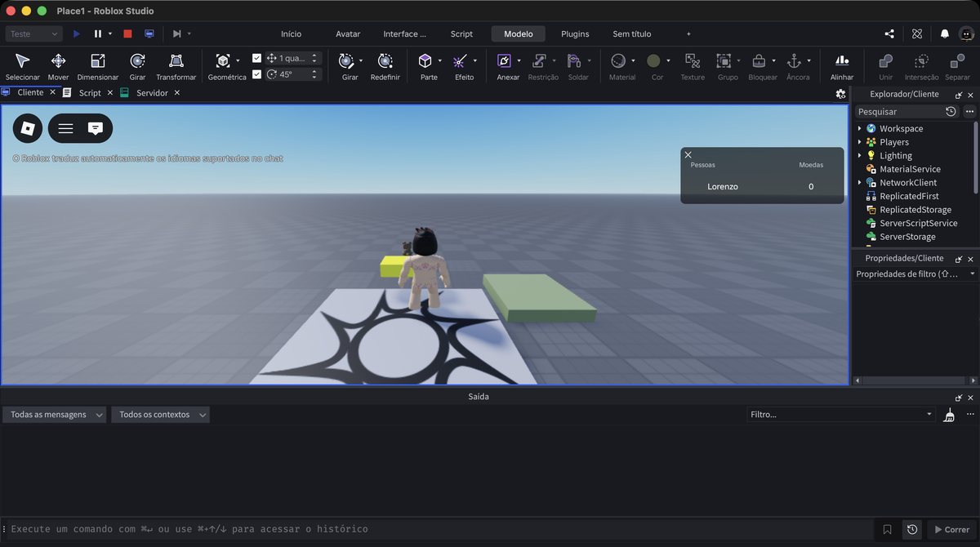Open notifications bell
The height and width of the screenshot is (547, 980).
945,33
